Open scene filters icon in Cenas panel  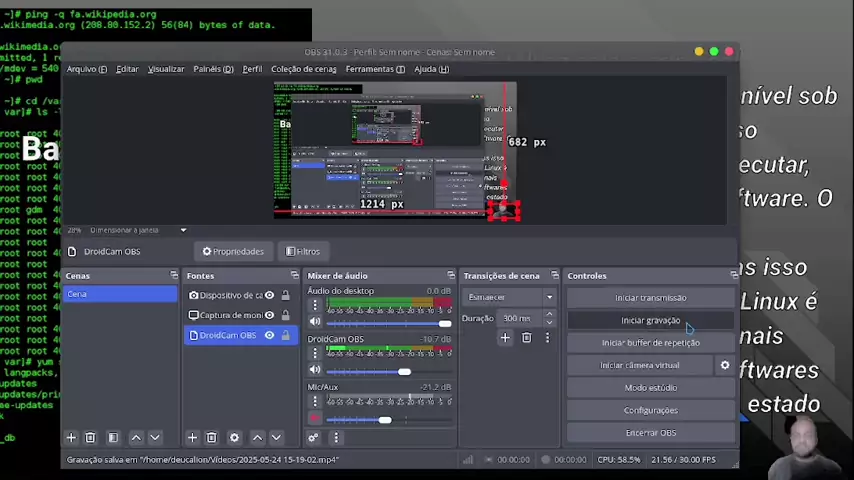point(113,438)
